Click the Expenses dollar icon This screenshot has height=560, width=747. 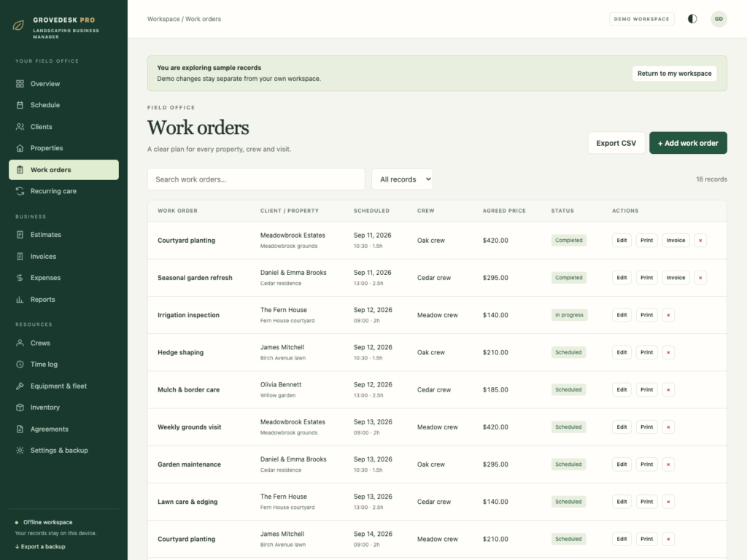tap(20, 278)
